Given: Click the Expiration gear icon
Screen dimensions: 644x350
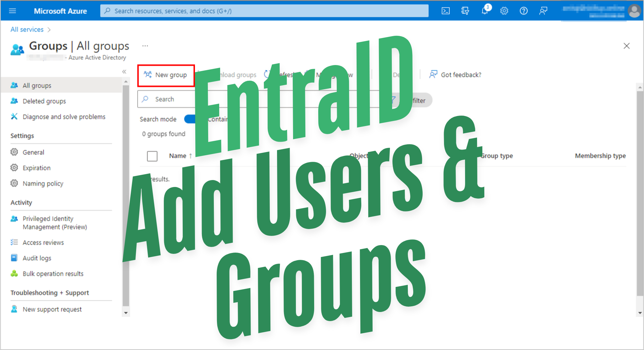Looking at the screenshot, I should [x=14, y=168].
